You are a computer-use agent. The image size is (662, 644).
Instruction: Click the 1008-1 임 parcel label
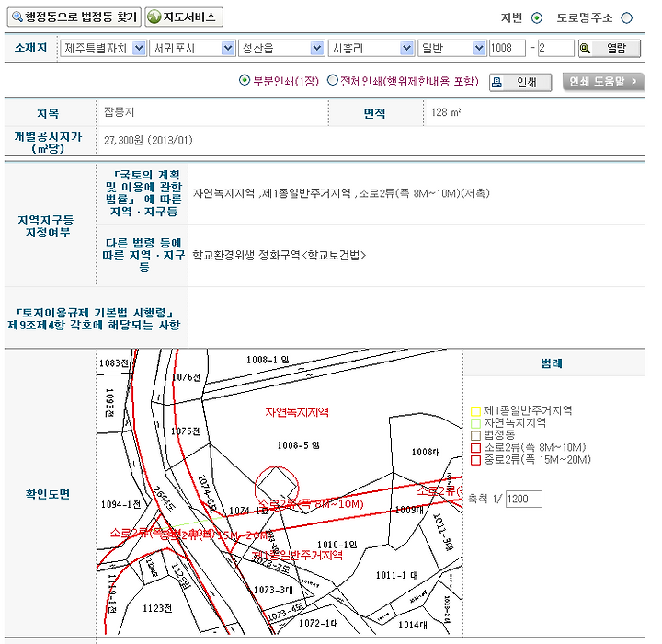point(268,360)
